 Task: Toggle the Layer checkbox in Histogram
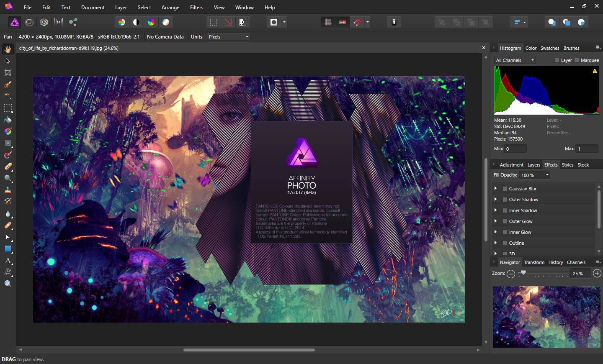coord(557,60)
